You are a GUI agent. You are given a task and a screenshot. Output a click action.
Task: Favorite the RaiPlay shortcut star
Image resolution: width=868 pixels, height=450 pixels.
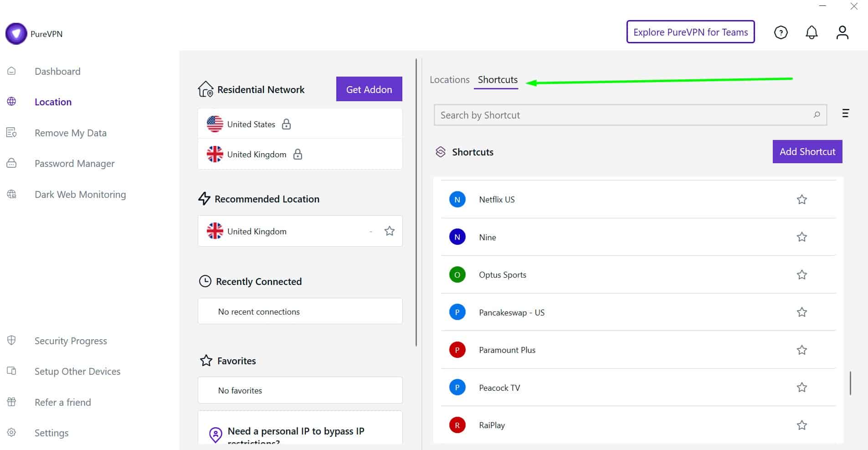[802, 425]
